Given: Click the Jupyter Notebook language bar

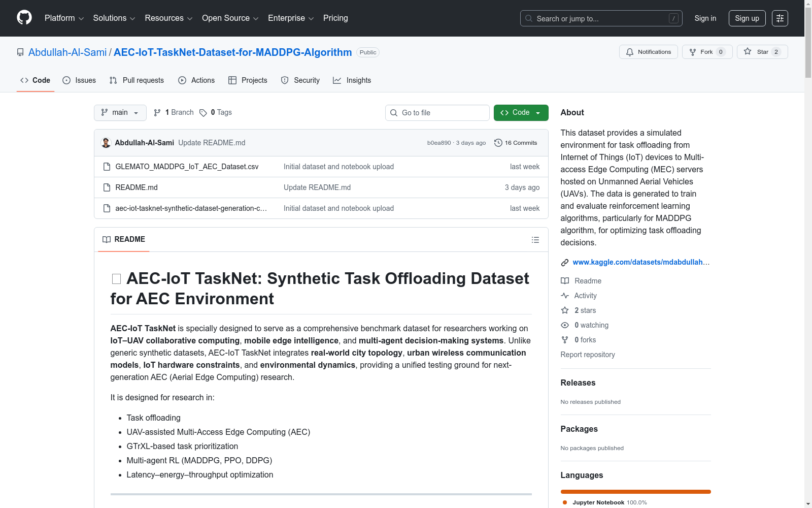Looking at the screenshot, I should coord(636,492).
